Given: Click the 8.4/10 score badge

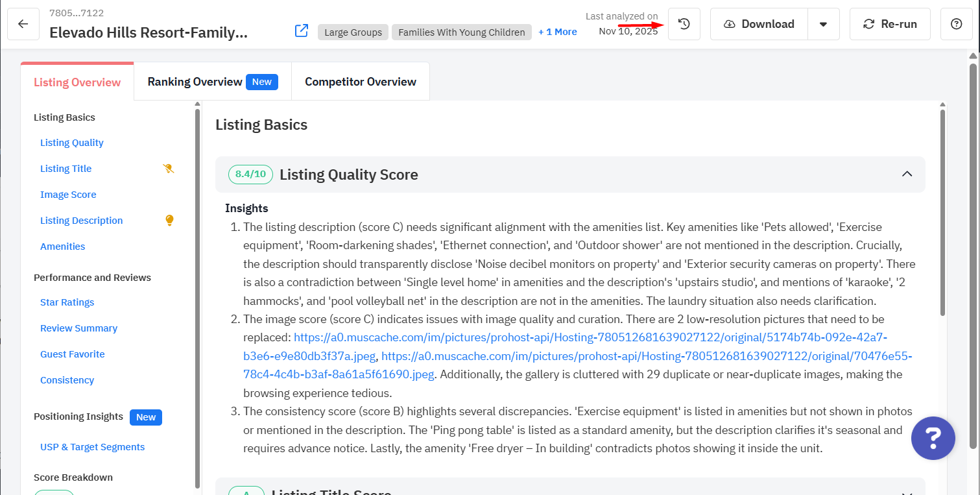Looking at the screenshot, I should pyautogui.click(x=250, y=175).
